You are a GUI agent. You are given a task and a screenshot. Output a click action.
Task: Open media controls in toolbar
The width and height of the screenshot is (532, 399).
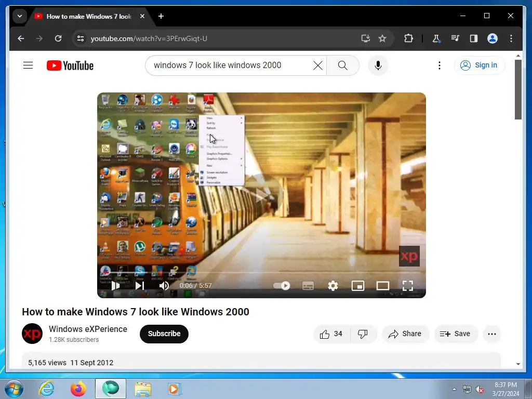point(455,38)
